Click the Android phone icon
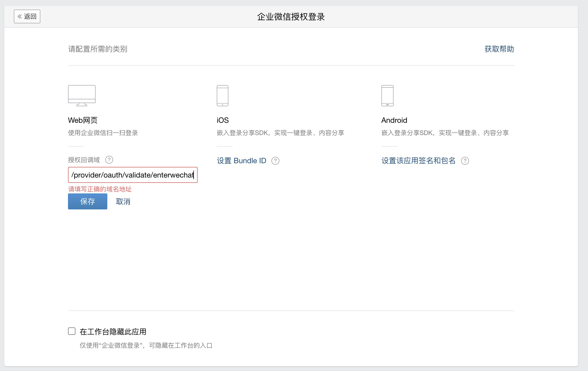The width and height of the screenshot is (588, 371). click(387, 96)
